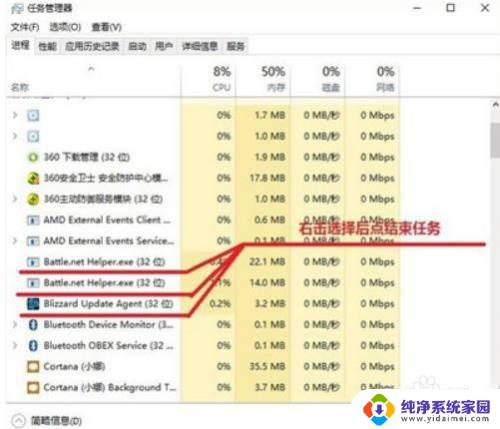Viewport: 500px width, 429px height.
Task: Expand the Bluetooth OBEX Service row
Action: point(15,346)
